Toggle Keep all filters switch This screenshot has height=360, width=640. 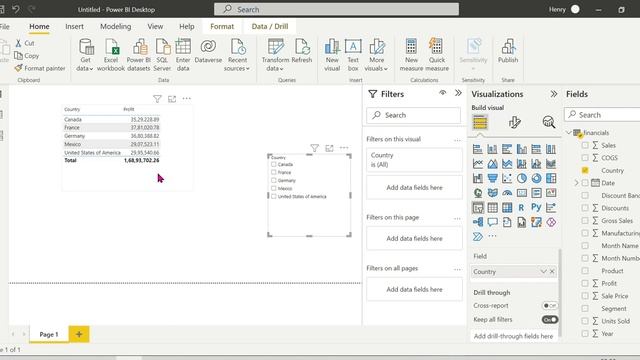550,319
